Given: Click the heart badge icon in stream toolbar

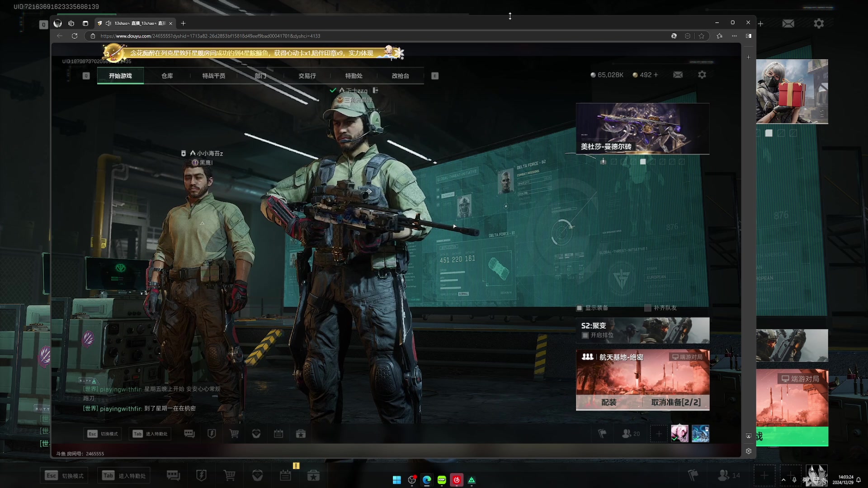Looking at the screenshot, I should click(256, 434).
